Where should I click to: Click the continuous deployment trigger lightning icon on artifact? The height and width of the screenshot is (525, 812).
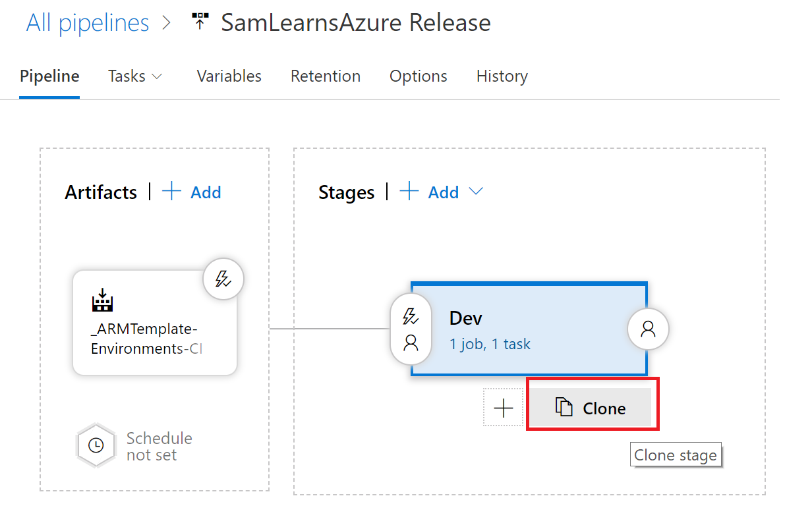[x=223, y=280]
